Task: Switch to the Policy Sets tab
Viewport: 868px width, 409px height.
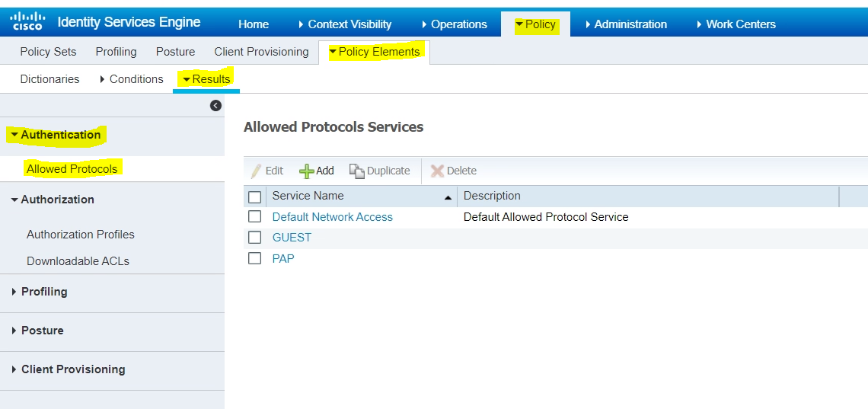Action: pyautogui.click(x=48, y=52)
